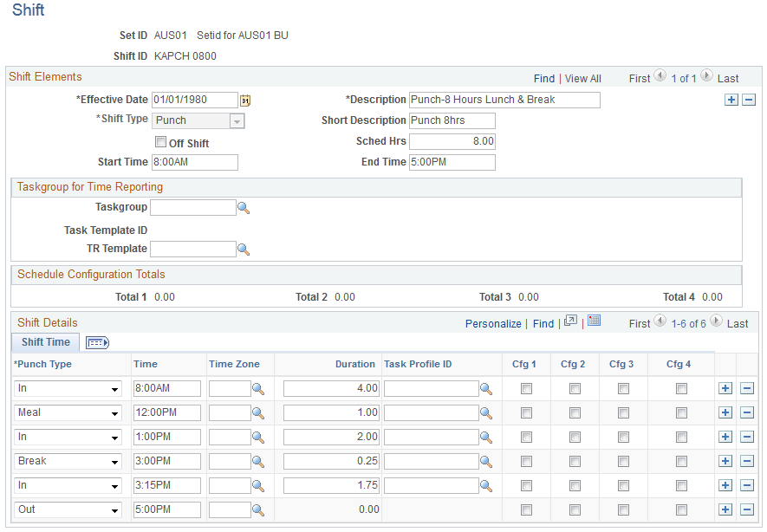Show previous rows arrow in Shift Details

[660, 321]
